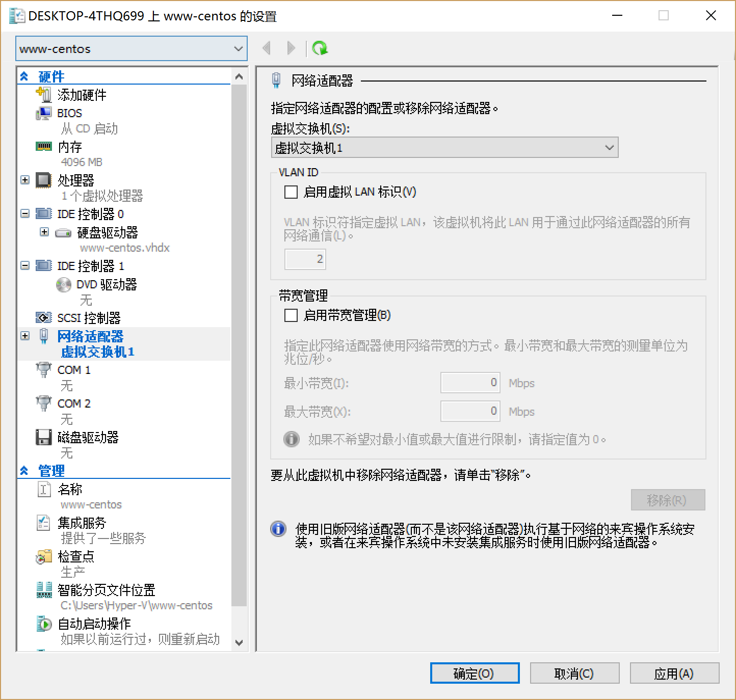This screenshot has width=736, height=700.
Task: Select 集成服务 under management
Action: (82, 523)
